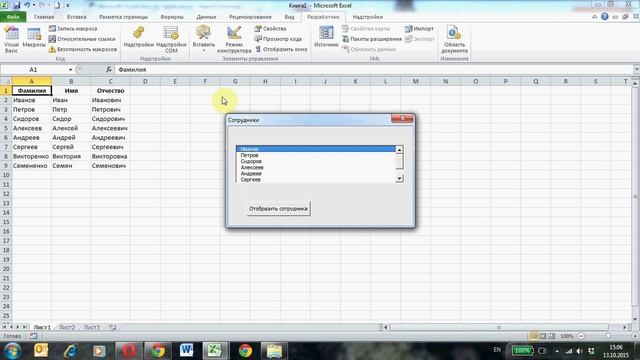640x360 pixels.
Task: Switch to the Formulas tab
Action: click(172, 17)
